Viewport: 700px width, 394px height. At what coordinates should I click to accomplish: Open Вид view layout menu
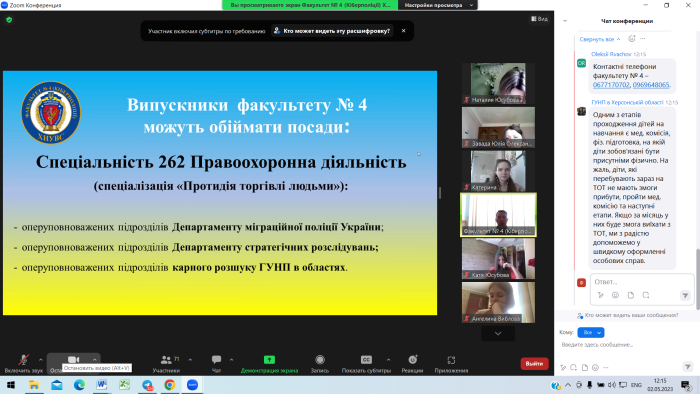539,19
